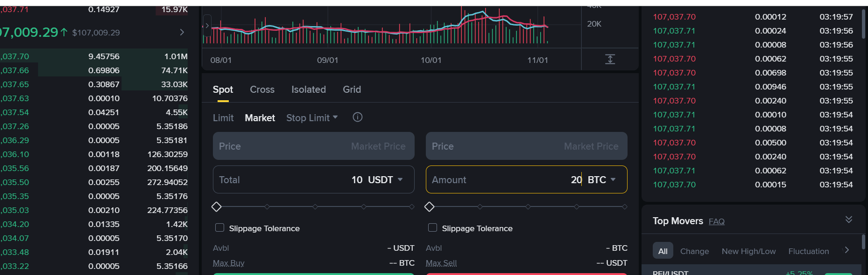
Task: Open the BTC unit dropdown in Amount
Action: pos(601,180)
